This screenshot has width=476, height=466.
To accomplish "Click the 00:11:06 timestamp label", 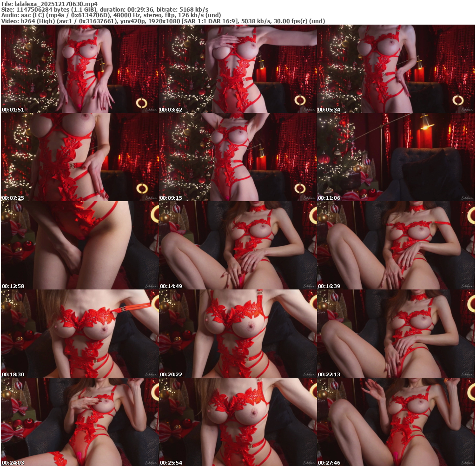I will [x=329, y=198].
